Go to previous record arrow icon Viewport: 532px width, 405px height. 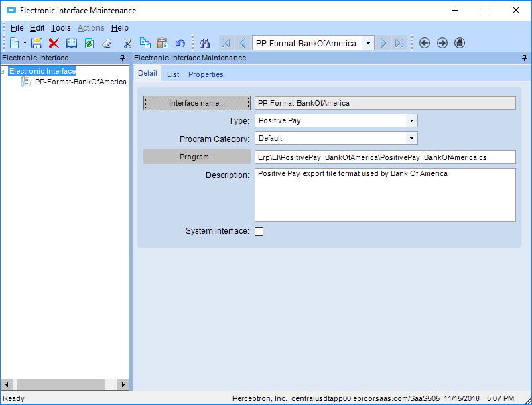[x=243, y=43]
